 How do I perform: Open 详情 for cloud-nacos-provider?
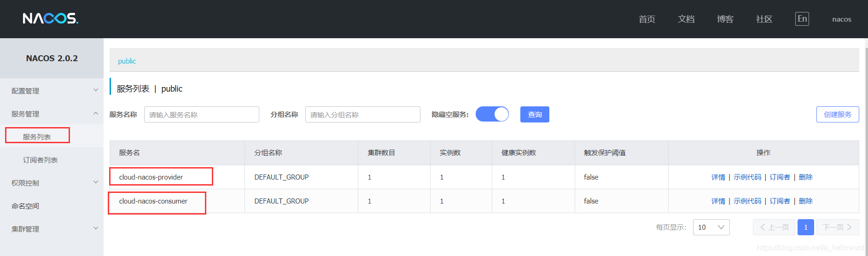pos(718,177)
